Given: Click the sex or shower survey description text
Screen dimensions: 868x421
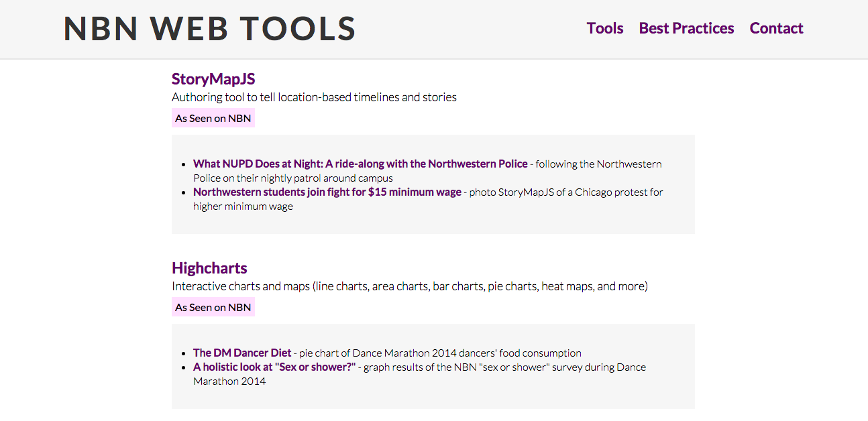Looking at the screenshot, I should [420, 374].
